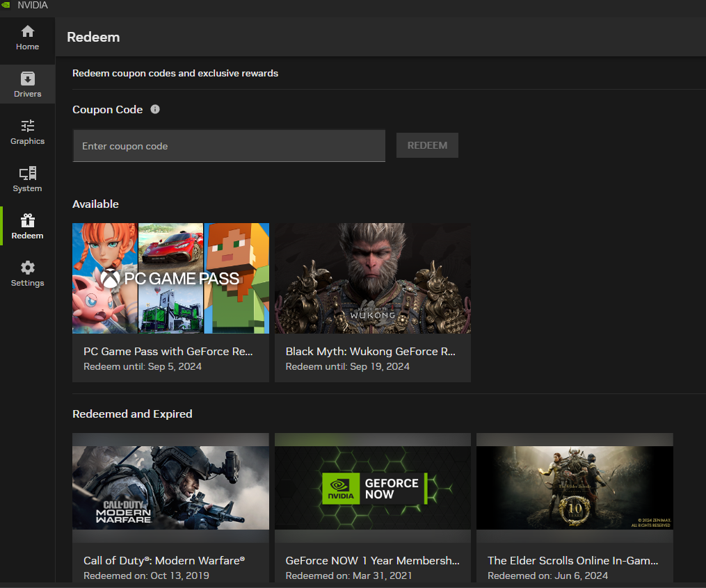Click 'Redeemed on: Oct 13, 2019' text
Screen dimensions: 706x588
coord(146,576)
